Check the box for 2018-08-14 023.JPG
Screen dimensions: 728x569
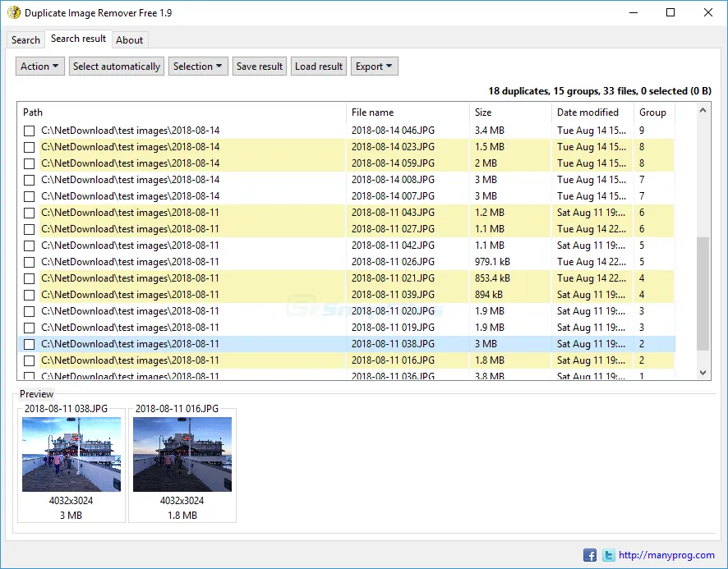30,147
